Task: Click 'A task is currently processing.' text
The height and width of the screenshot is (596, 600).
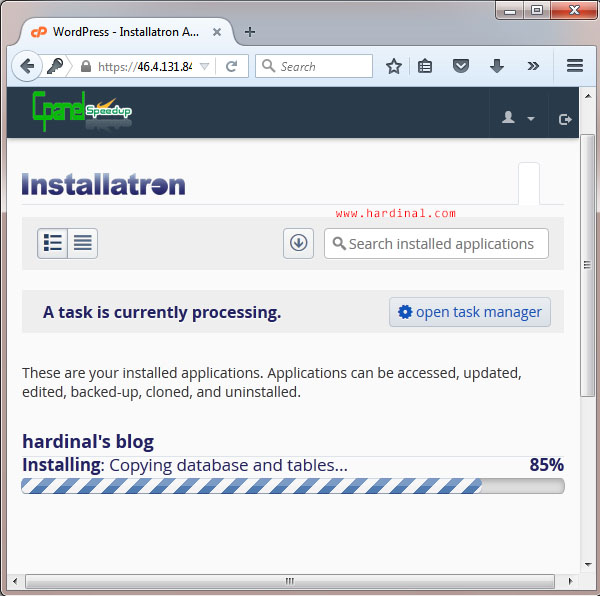Action: pyautogui.click(x=162, y=312)
